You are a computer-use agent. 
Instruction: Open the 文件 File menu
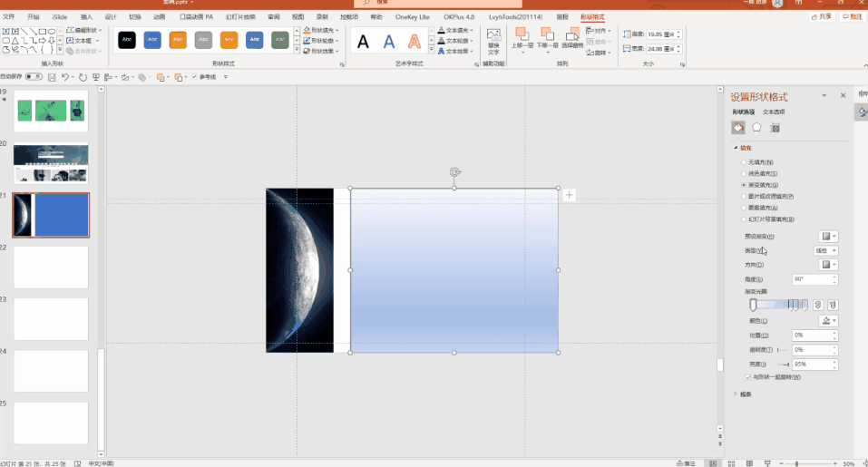[9, 16]
